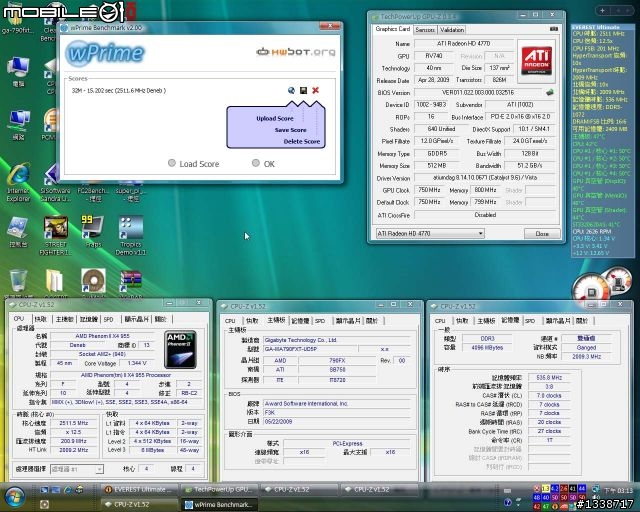The image size is (640, 512).
Task: Click the hwbot.org logo link
Action: click(296, 52)
